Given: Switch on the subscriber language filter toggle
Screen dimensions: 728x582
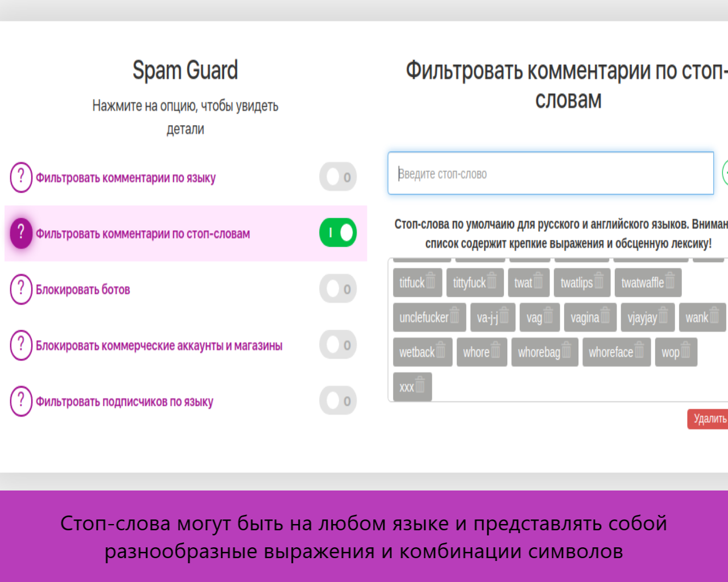Looking at the screenshot, I should point(338,401).
